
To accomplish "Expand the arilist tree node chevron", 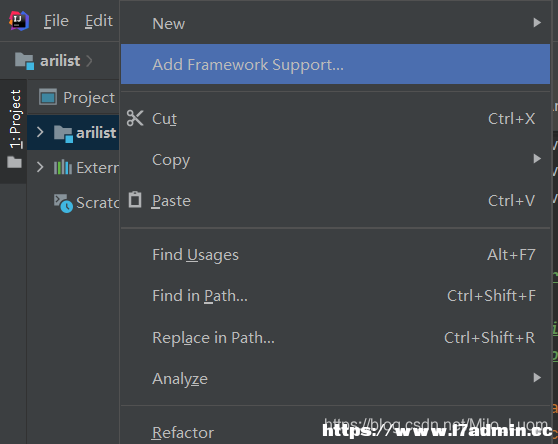I will click(40, 132).
